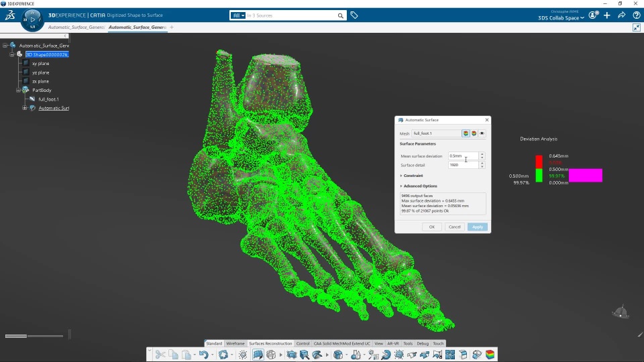Click the second rainbow deviation icon beside Mesh field
The image size is (644, 362).
(x=474, y=133)
